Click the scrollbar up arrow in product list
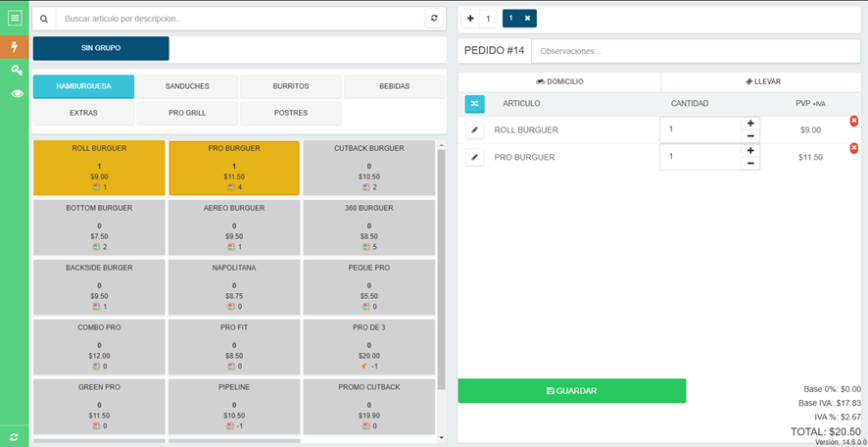 (441, 145)
